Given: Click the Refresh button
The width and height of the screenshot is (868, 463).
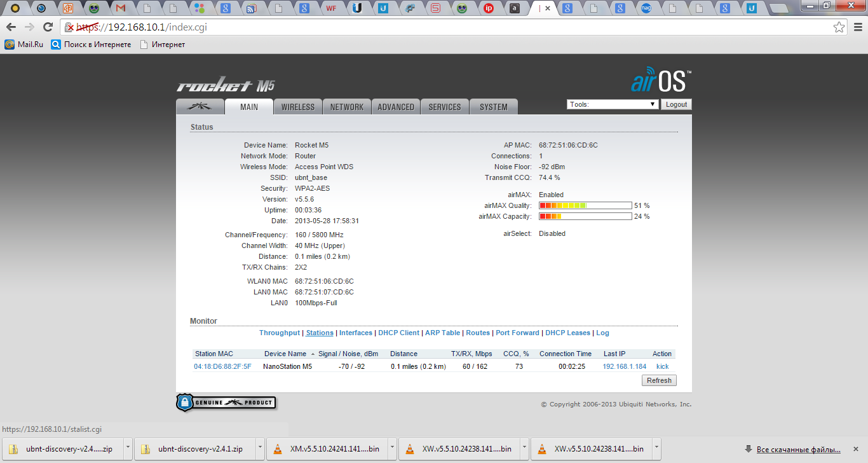Looking at the screenshot, I should pos(659,380).
